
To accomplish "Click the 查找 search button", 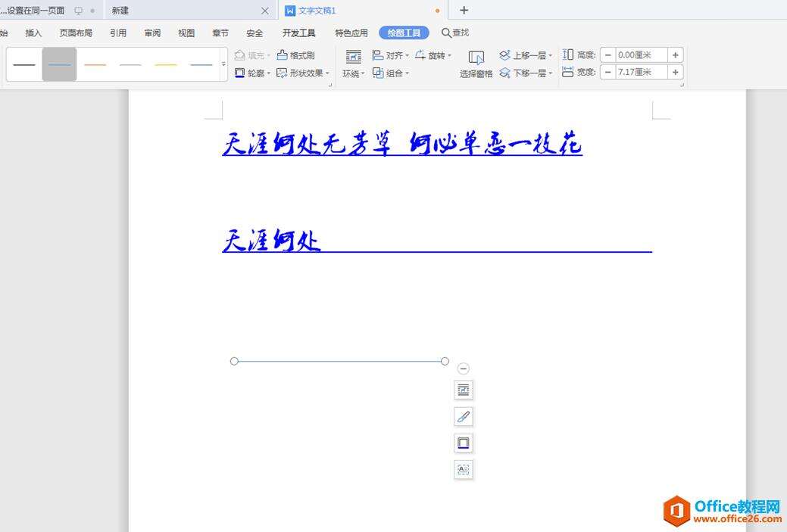I will 455,33.
